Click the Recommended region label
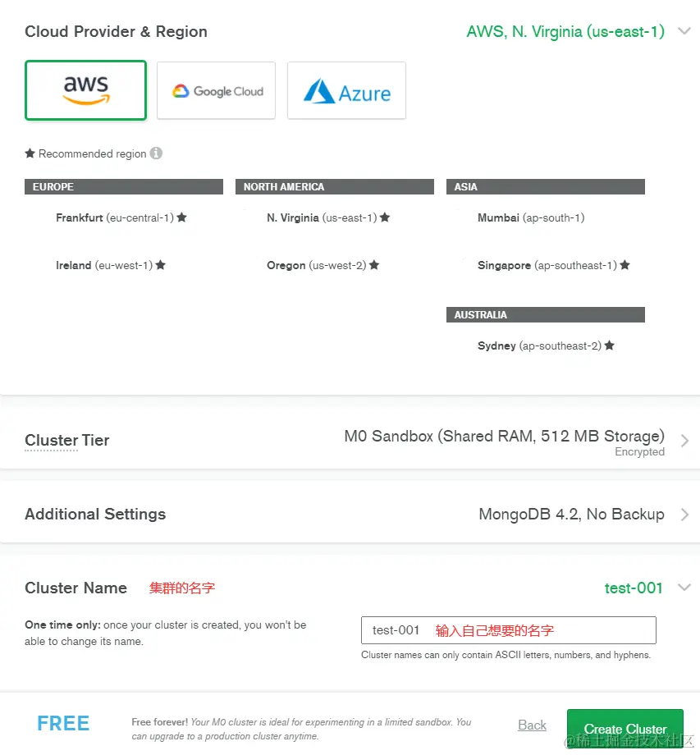This screenshot has width=700, height=755. [x=93, y=153]
